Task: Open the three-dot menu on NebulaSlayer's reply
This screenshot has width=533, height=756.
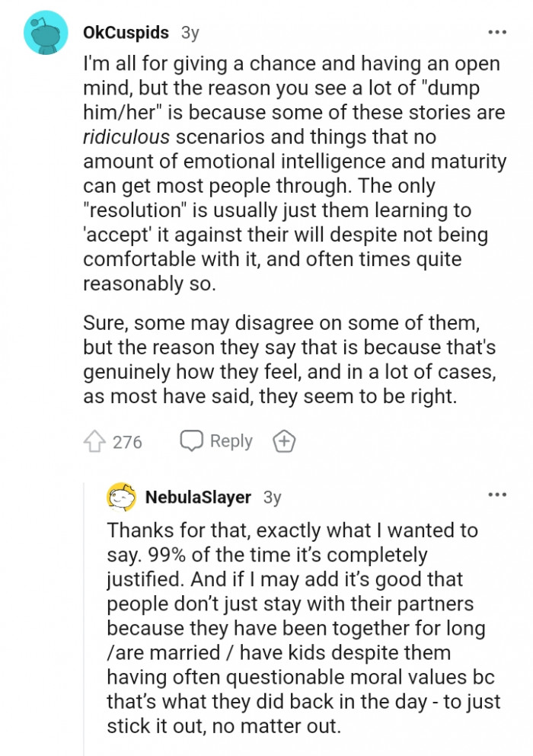Action: 498,495
